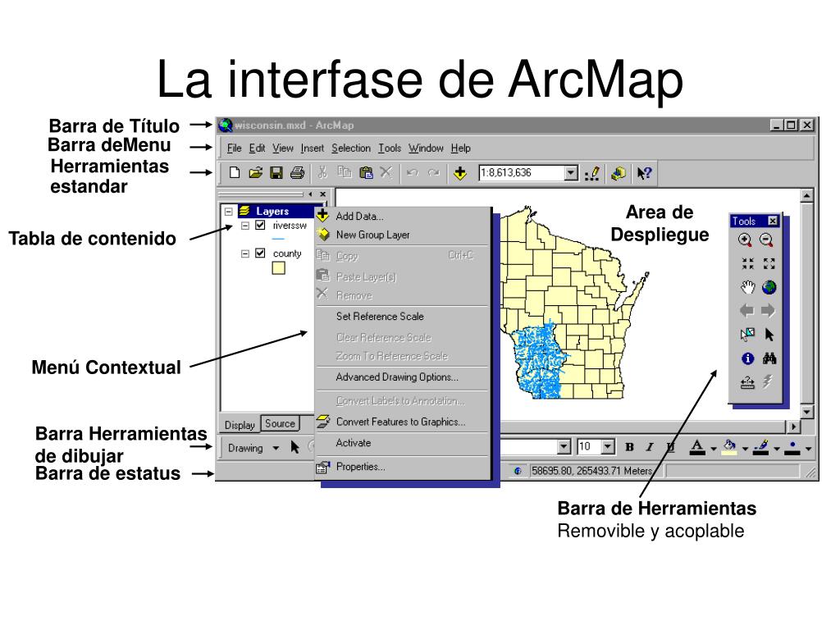Click Fixed Zoom In in Tools
Viewport: 840px width, 630px height.
pos(747,263)
